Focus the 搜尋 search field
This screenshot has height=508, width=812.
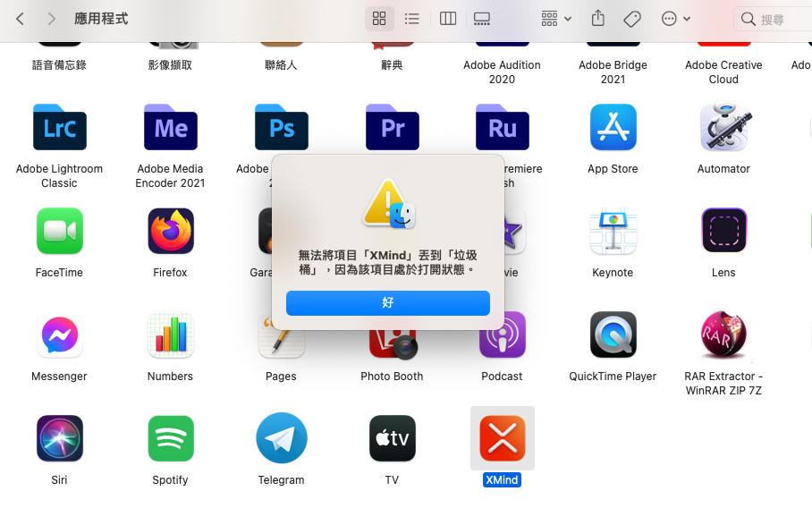pyautogui.click(x=773, y=19)
